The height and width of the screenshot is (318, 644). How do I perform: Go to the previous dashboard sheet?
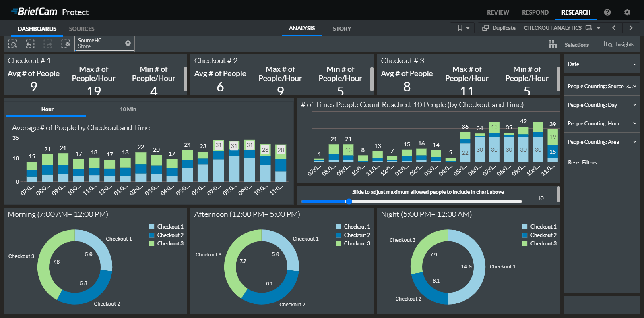point(614,28)
